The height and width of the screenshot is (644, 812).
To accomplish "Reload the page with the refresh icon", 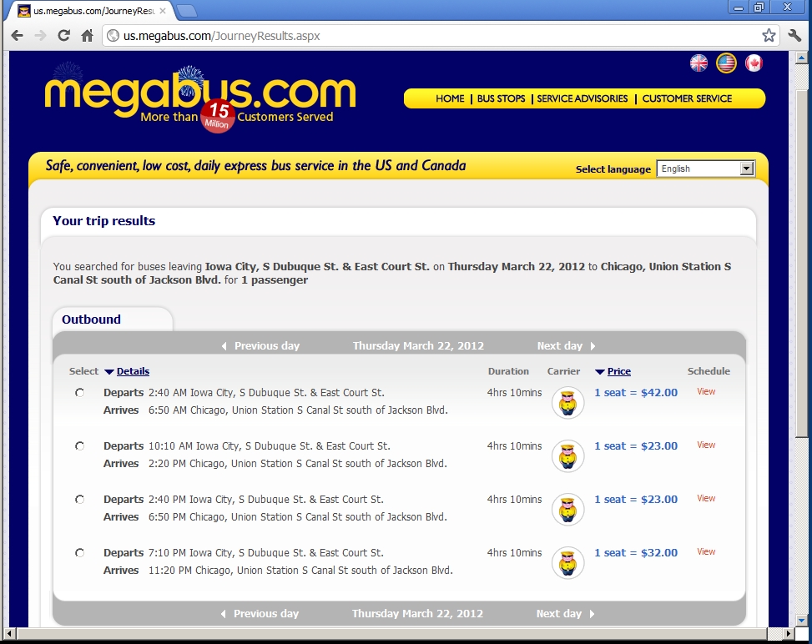I will click(x=63, y=36).
